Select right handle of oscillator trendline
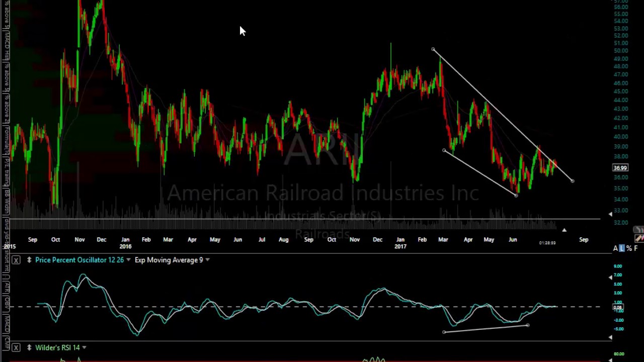 pos(527,325)
